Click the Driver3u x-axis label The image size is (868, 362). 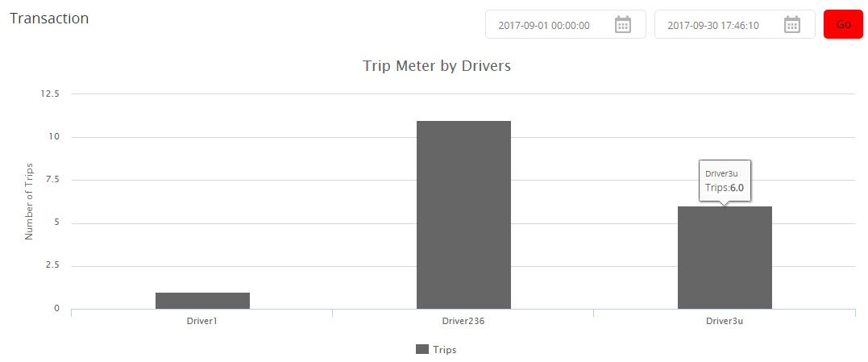[x=725, y=321]
